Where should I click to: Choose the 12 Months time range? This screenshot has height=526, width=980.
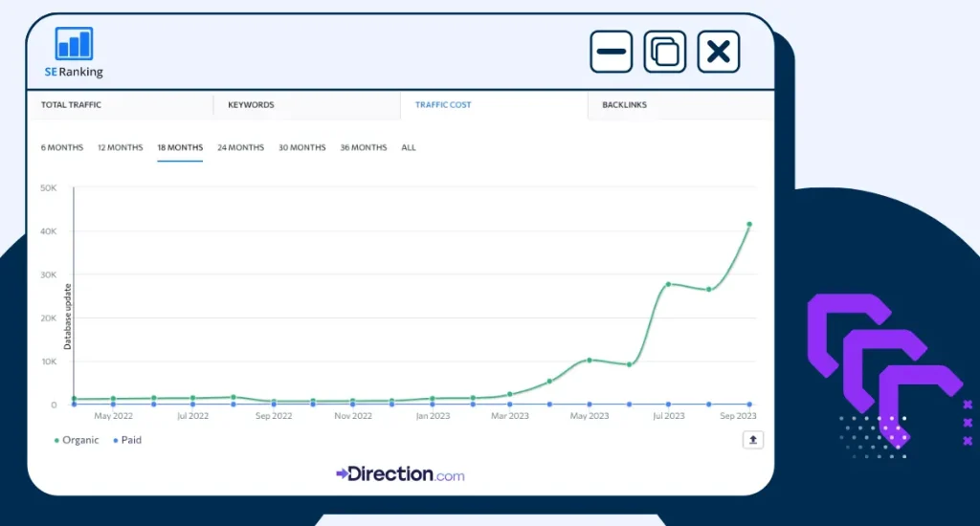[120, 148]
